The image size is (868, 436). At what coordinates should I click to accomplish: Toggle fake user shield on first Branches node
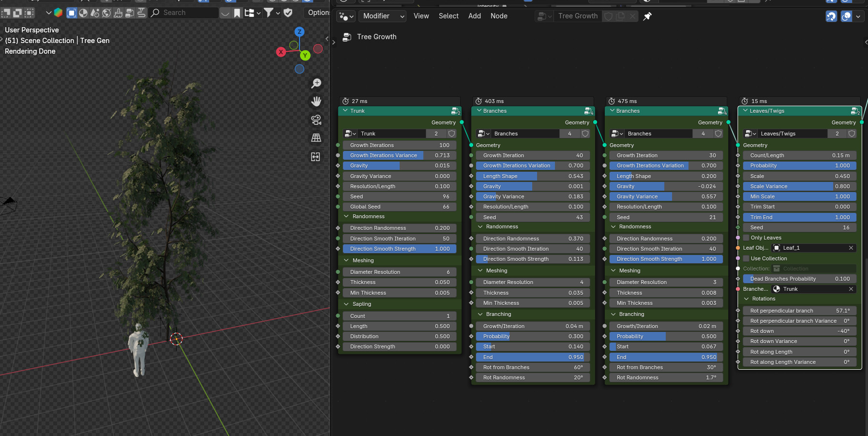point(585,134)
